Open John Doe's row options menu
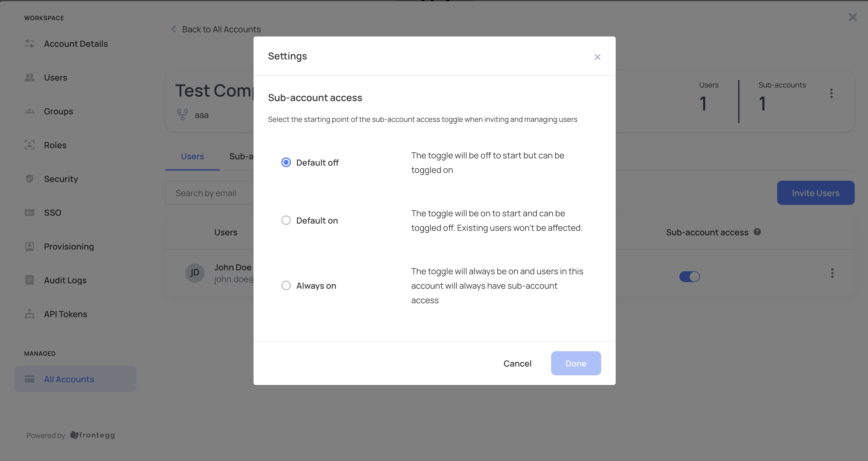 [832, 273]
